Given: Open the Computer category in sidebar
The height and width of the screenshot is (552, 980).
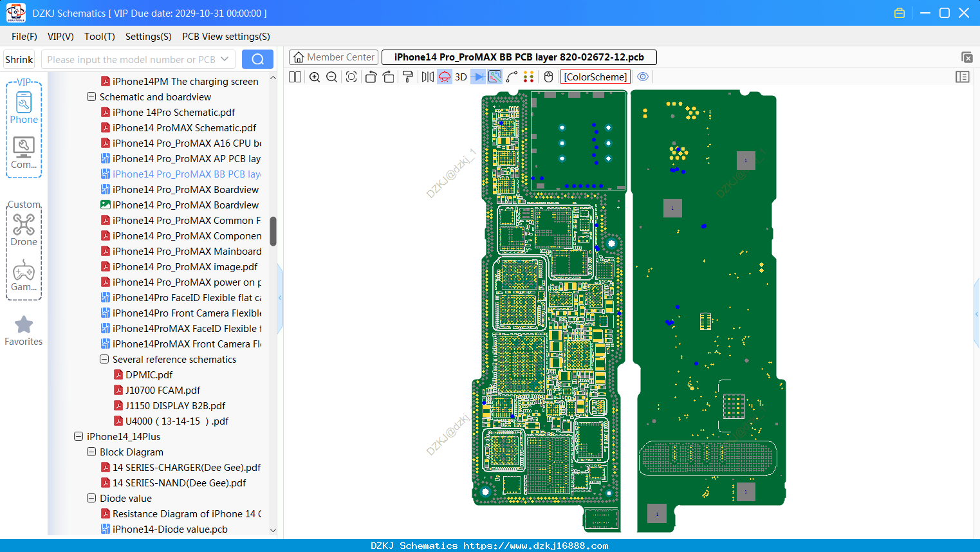Looking at the screenshot, I should tap(24, 153).
